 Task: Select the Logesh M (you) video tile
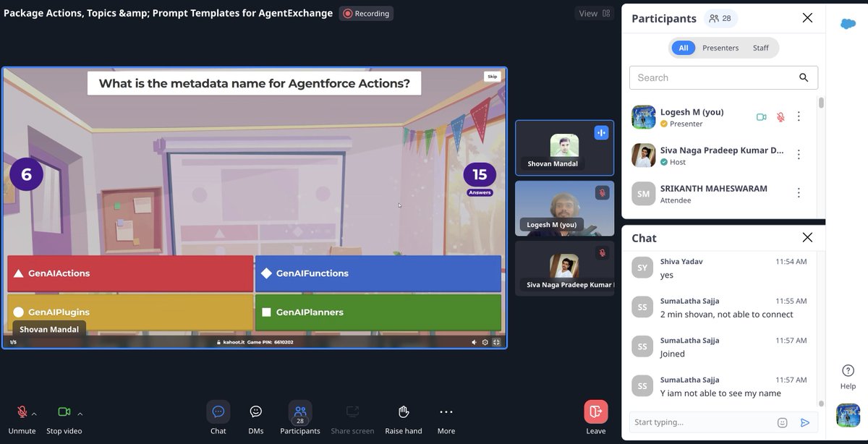(564, 208)
